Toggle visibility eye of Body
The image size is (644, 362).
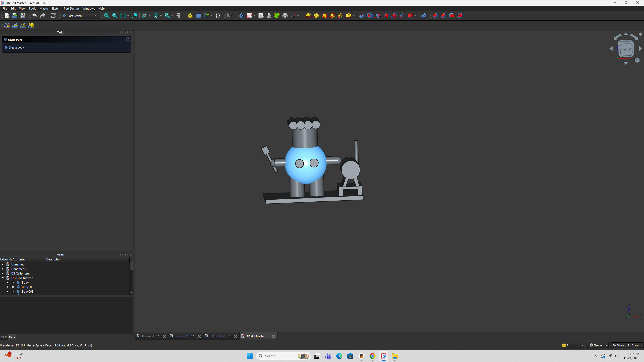13,283
